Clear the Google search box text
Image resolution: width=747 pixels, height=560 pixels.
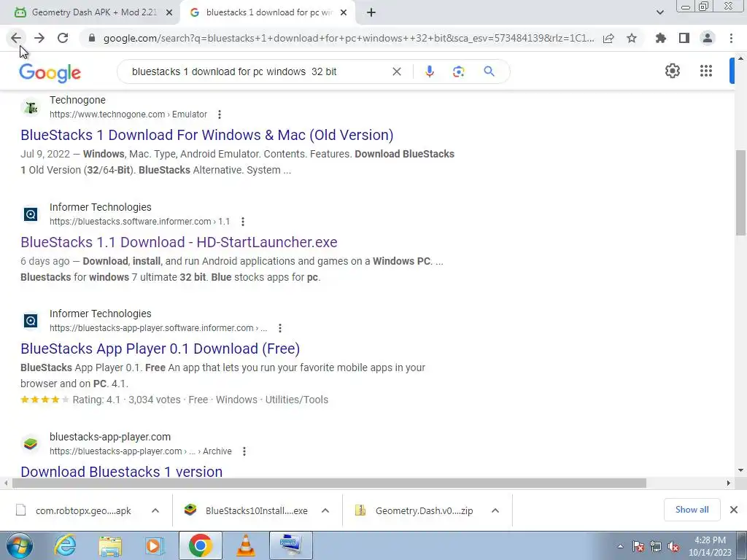click(x=396, y=71)
